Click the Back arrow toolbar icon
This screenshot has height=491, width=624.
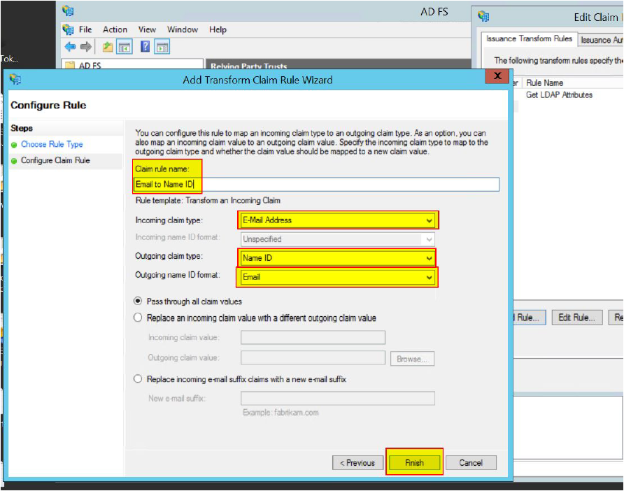tap(70, 47)
